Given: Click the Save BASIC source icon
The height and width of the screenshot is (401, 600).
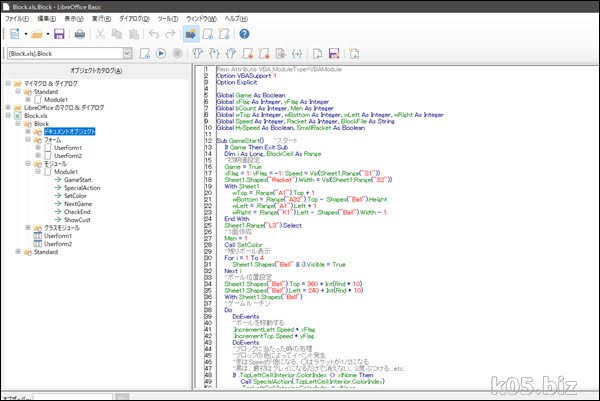Looking at the screenshot, I should [x=334, y=54].
